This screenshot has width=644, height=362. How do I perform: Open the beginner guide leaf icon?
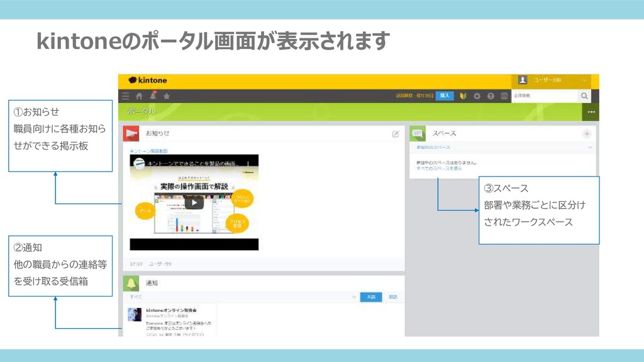(x=464, y=96)
